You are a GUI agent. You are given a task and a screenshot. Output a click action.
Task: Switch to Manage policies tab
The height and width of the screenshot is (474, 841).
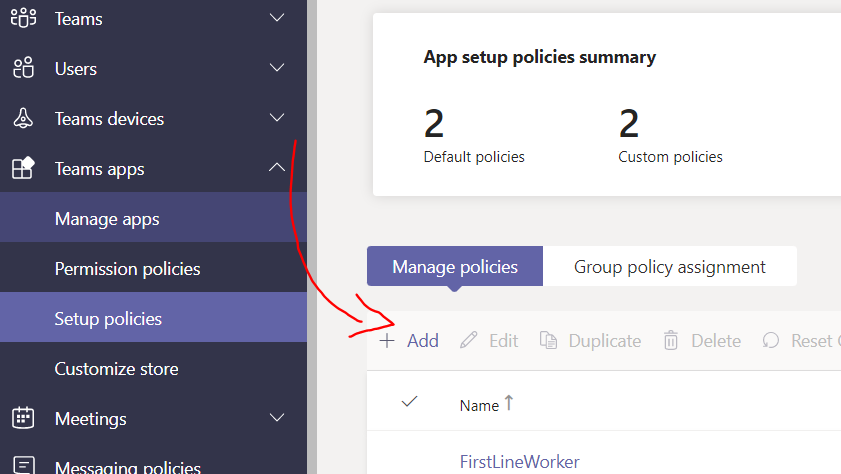tap(455, 266)
